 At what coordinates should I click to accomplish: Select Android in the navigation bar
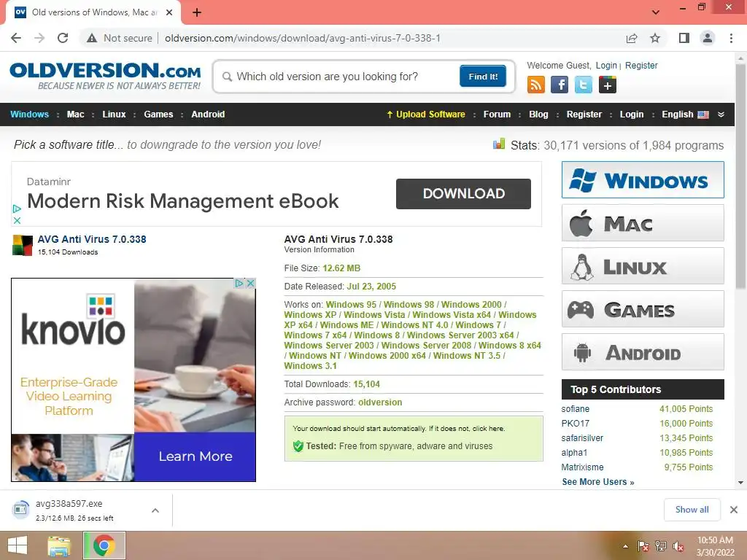(208, 114)
